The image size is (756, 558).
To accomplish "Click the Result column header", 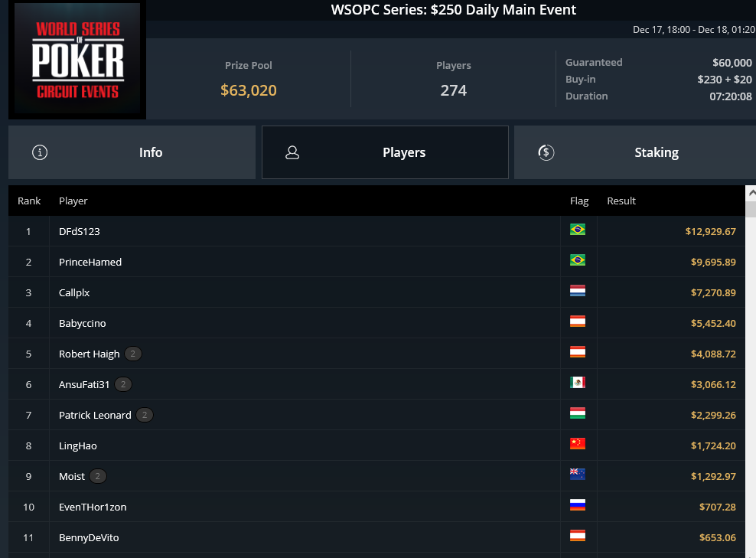I will pyautogui.click(x=621, y=201).
